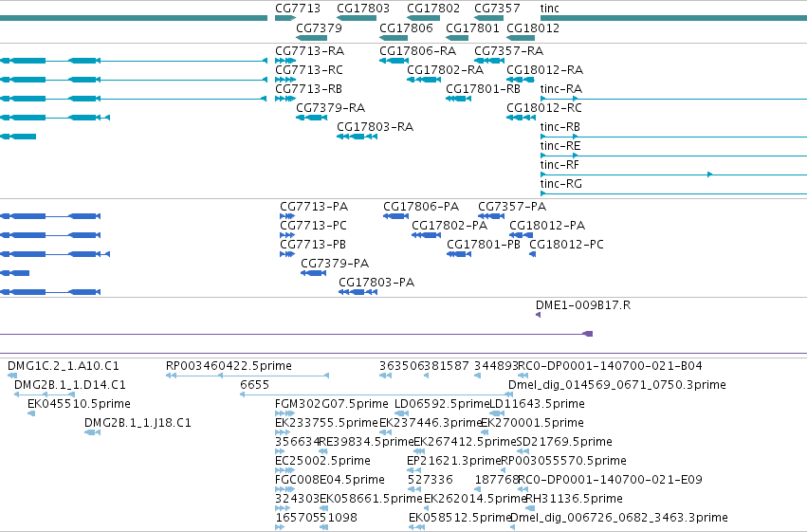
Task: Click protein CG18012-PC
Action: click(x=566, y=245)
